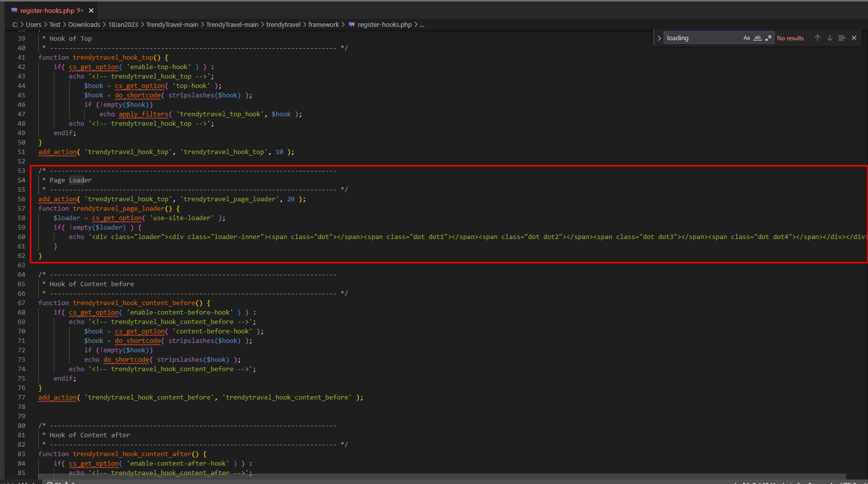This screenshot has height=484, width=868.
Task: Click 'apply_filters' call on line 47
Action: [143, 114]
